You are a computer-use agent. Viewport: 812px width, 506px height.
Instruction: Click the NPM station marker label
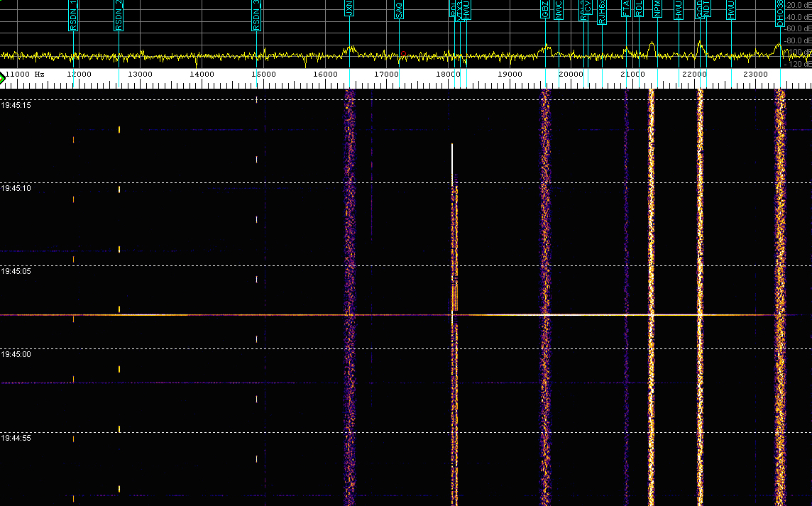click(x=657, y=9)
